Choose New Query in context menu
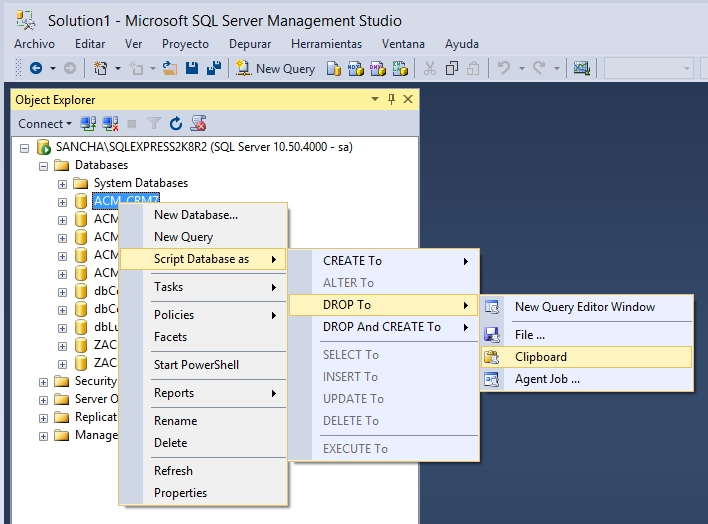Viewport: 708px width, 524px height. tap(203, 237)
